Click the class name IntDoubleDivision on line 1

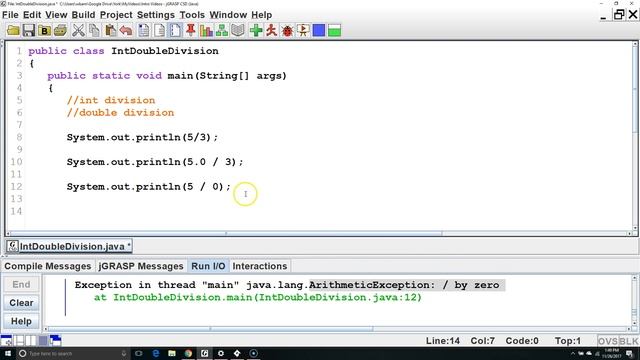click(165, 51)
